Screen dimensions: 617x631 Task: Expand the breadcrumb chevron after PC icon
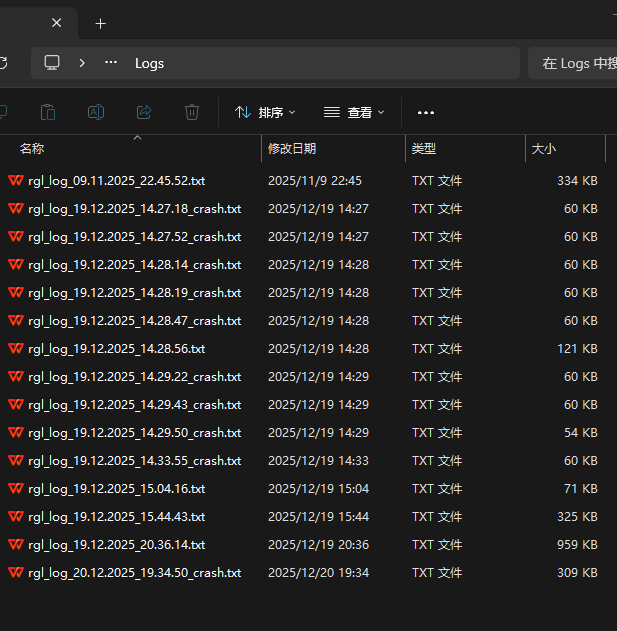pyautogui.click(x=82, y=63)
